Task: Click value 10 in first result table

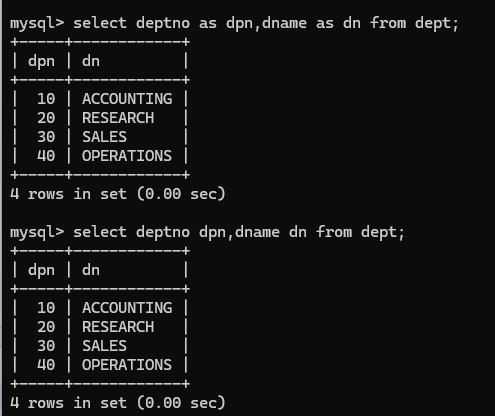Action: pos(46,99)
